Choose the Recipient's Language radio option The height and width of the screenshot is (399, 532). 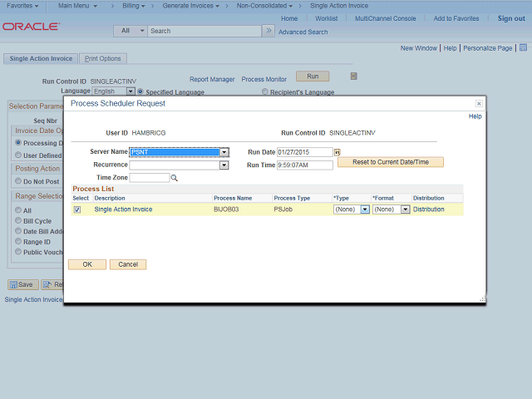coord(265,91)
